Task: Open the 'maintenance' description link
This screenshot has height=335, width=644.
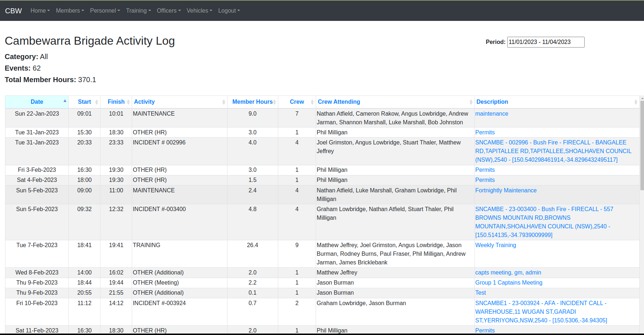Action: tap(491, 114)
